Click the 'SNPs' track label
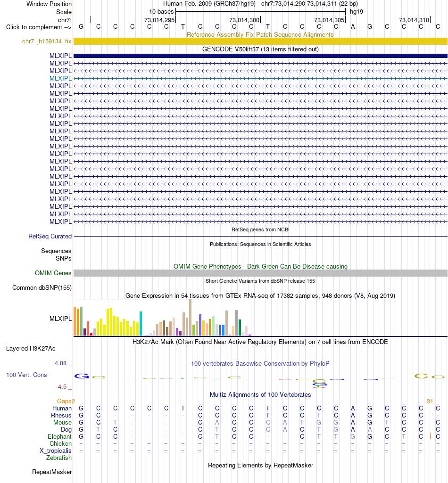The width and height of the screenshot is (448, 483). (64, 258)
